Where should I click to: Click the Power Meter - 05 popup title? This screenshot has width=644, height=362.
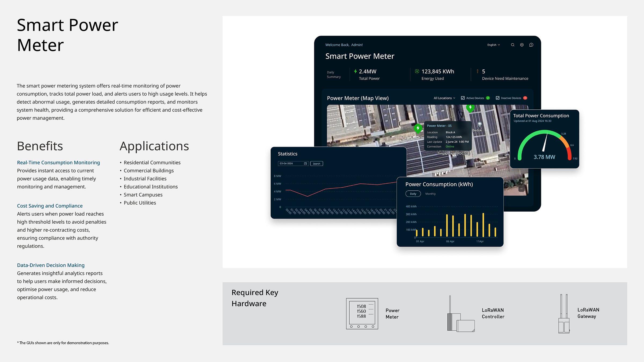(x=439, y=126)
